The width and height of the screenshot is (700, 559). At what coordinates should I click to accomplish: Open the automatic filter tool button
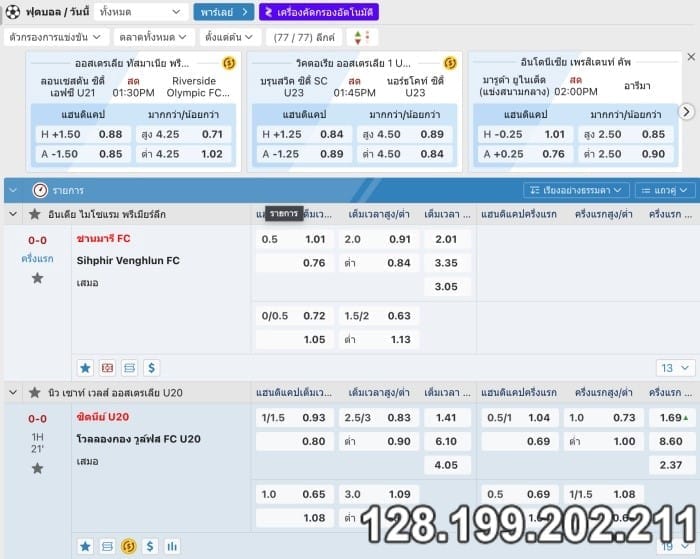coord(319,12)
